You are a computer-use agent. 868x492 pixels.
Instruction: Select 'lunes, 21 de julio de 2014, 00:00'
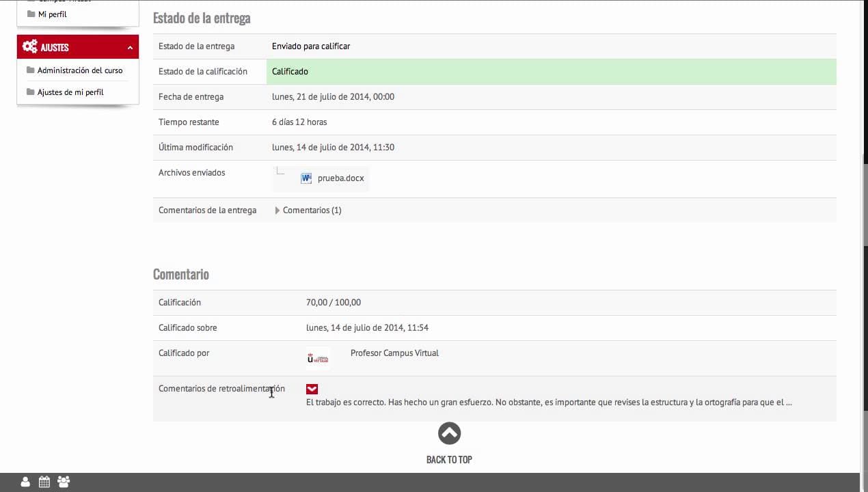pyautogui.click(x=333, y=97)
